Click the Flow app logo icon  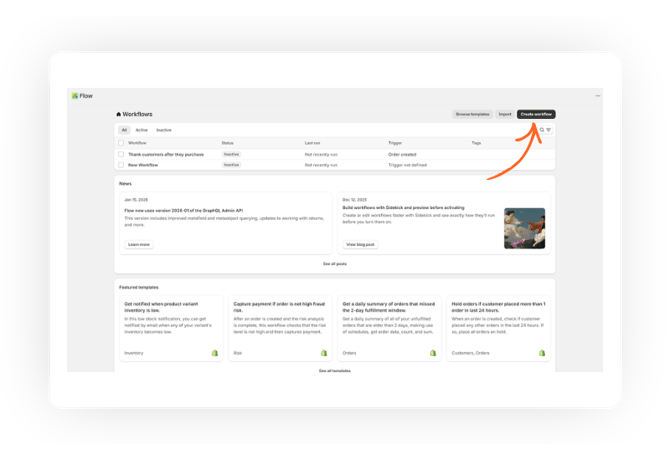(74, 96)
